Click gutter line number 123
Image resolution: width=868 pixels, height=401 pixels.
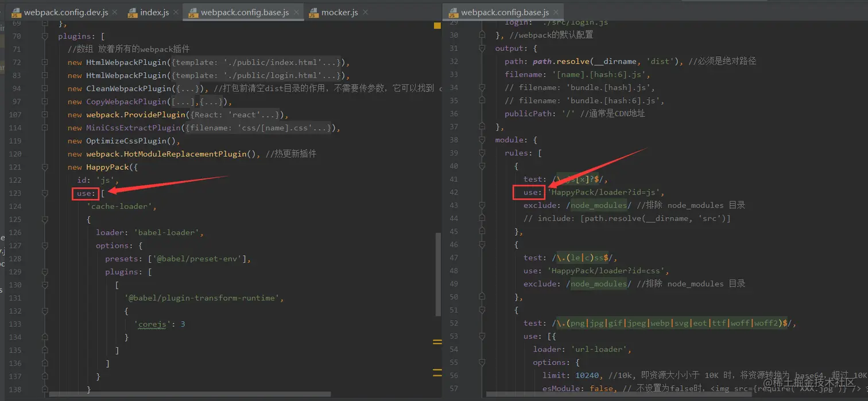click(x=15, y=193)
